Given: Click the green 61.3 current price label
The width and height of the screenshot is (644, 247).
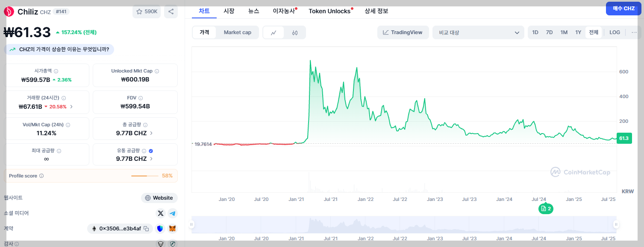Looking at the screenshot, I should coord(624,138).
